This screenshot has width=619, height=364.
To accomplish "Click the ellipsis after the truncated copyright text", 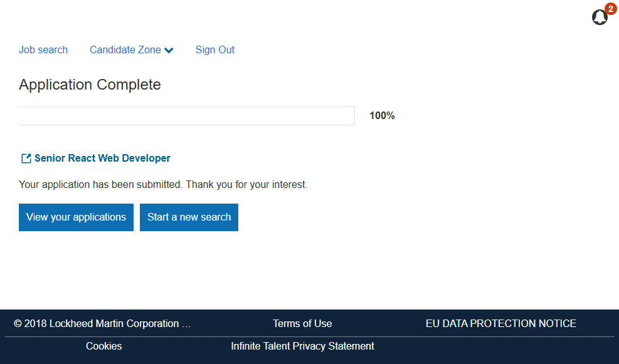I will [x=186, y=325].
